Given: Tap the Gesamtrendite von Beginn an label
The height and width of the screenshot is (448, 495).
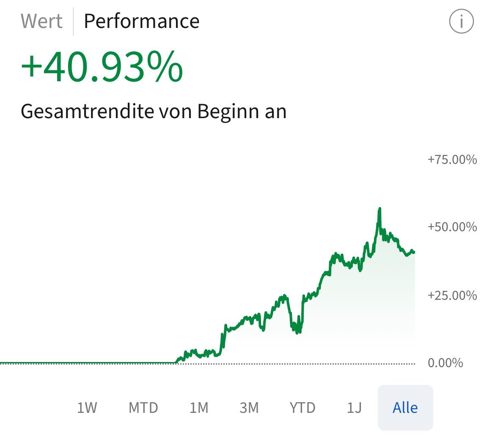Looking at the screenshot, I should [x=154, y=111].
